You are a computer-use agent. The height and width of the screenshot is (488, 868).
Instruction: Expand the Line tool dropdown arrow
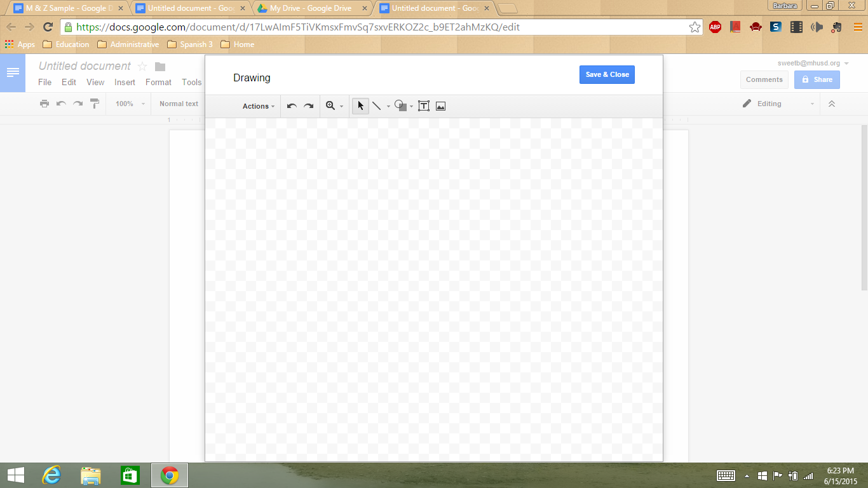[388, 107]
